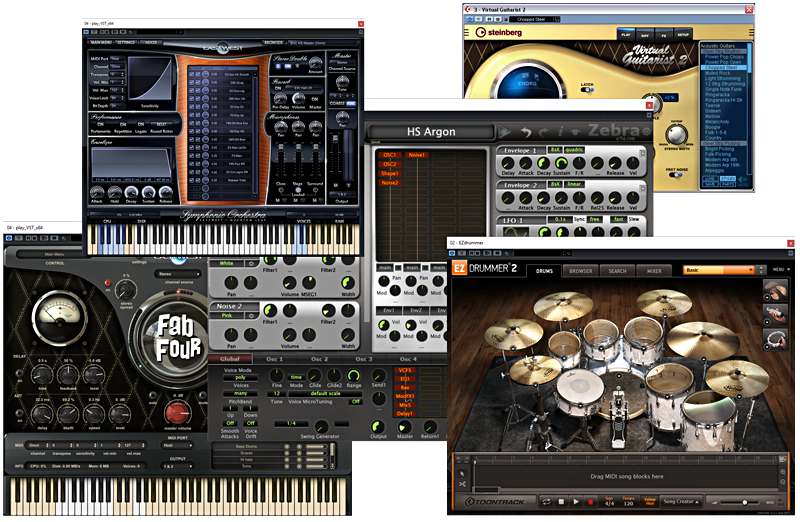Select Light Strumming style in Virtual Guitarist list
800x522 pixels.
tap(722, 79)
